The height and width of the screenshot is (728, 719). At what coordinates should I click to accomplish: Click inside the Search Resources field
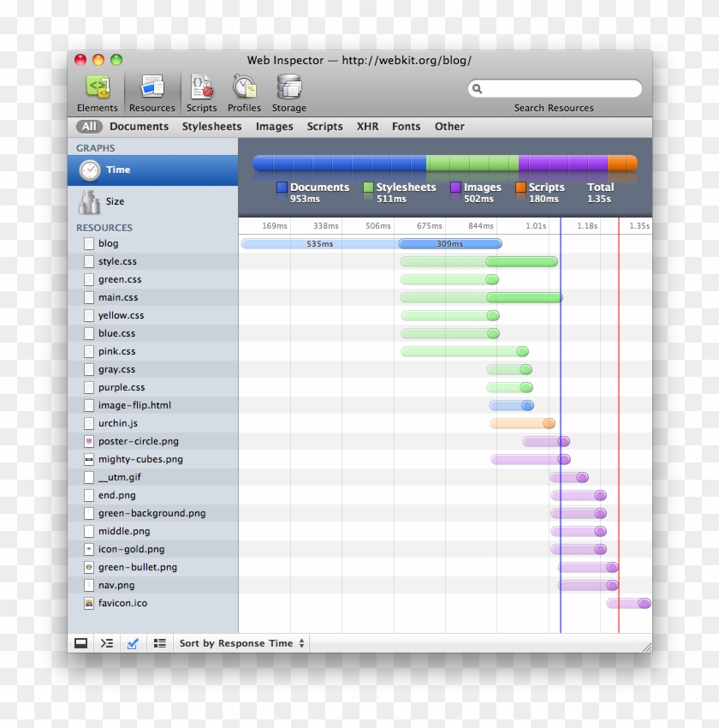click(555, 88)
